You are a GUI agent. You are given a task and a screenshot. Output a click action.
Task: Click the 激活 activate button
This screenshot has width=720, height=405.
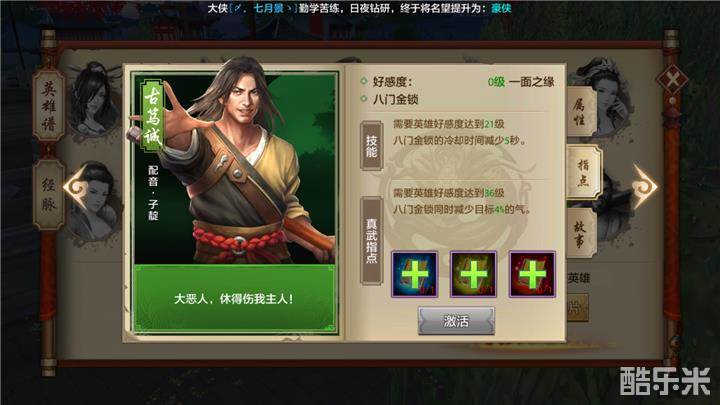[456, 321]
